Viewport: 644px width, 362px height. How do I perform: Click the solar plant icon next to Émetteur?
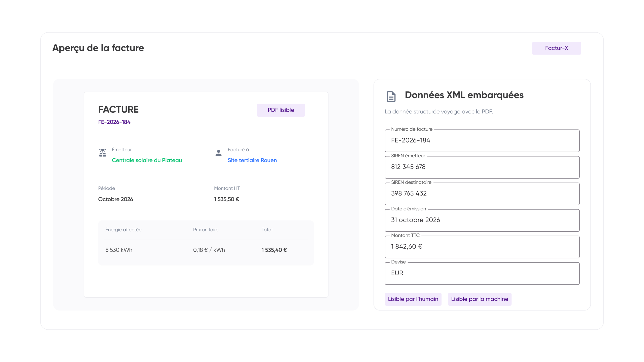coord(103,153)
